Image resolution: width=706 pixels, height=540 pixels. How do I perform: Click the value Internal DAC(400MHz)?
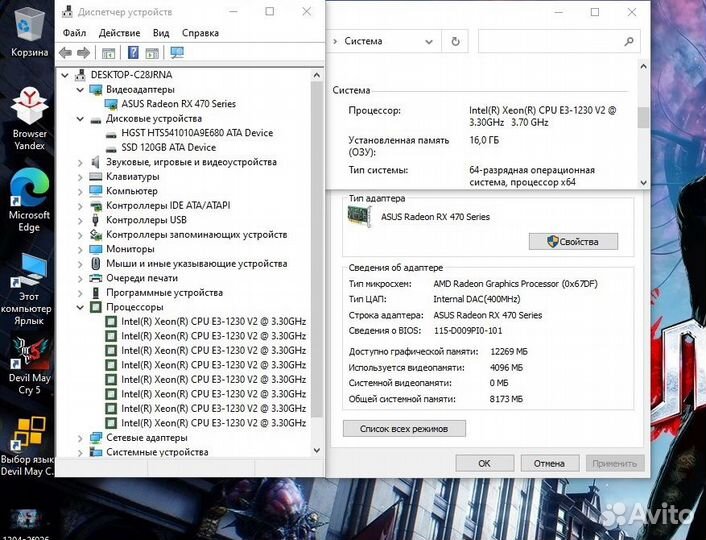476,299
